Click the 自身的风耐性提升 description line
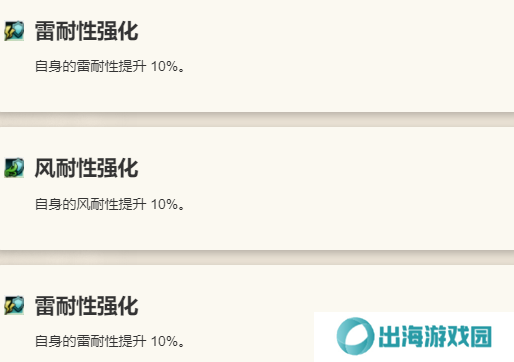514x362 pixels. tap(110, 204)
